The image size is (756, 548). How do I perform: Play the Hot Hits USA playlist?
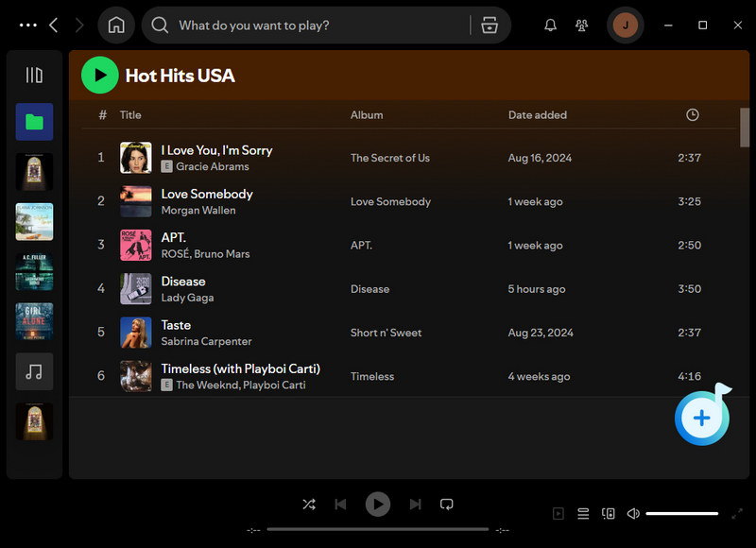(100, 76)
